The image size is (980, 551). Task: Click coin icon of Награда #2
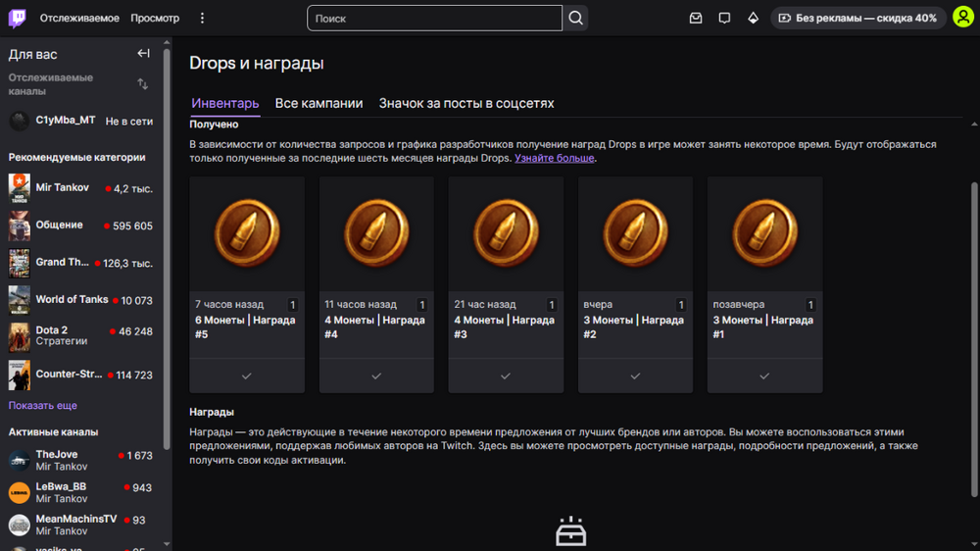(x=635, y=232)
